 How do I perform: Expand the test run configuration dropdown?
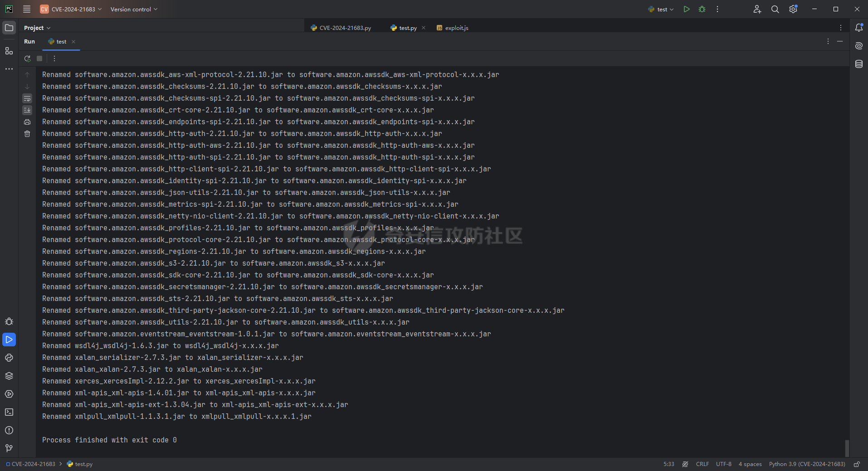[x=661, y=9]
